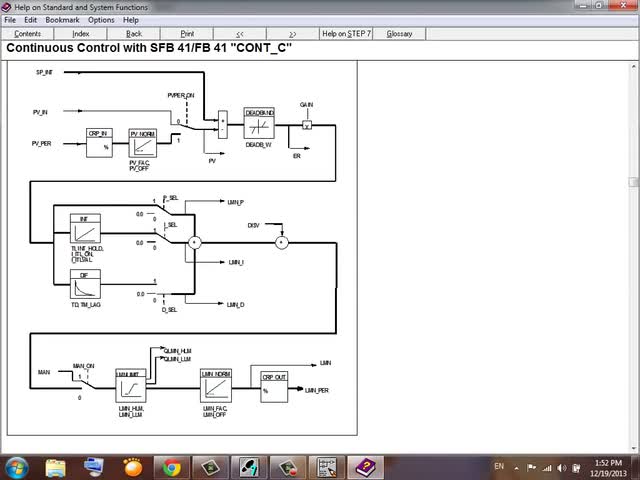Open the purple help book taskbar icon
Image resolution: width=640 pixels, height=480 pixels.
365,468
